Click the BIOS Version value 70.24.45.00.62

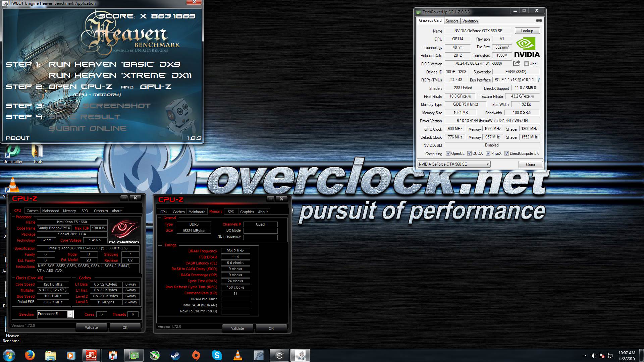coord(478,63)
